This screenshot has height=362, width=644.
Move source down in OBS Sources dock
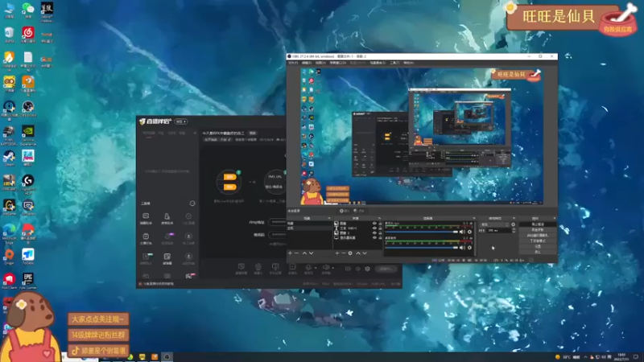[x=365, y=253]
